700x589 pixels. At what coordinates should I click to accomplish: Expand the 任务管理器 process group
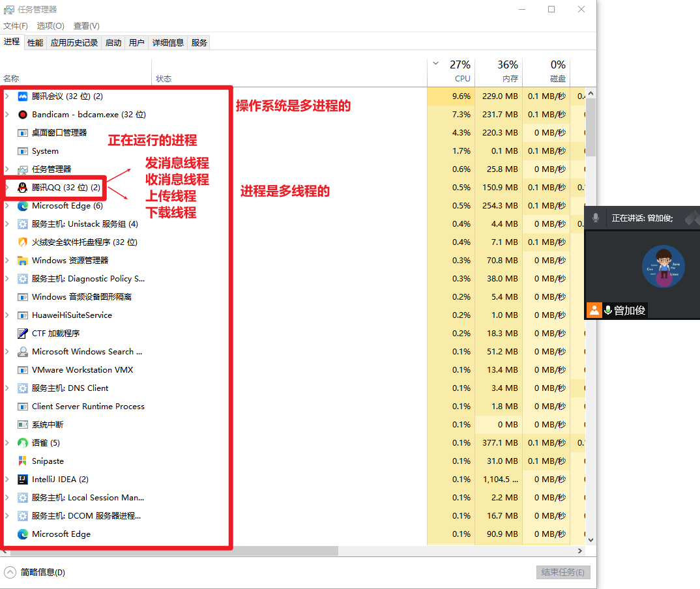[7, 169]
